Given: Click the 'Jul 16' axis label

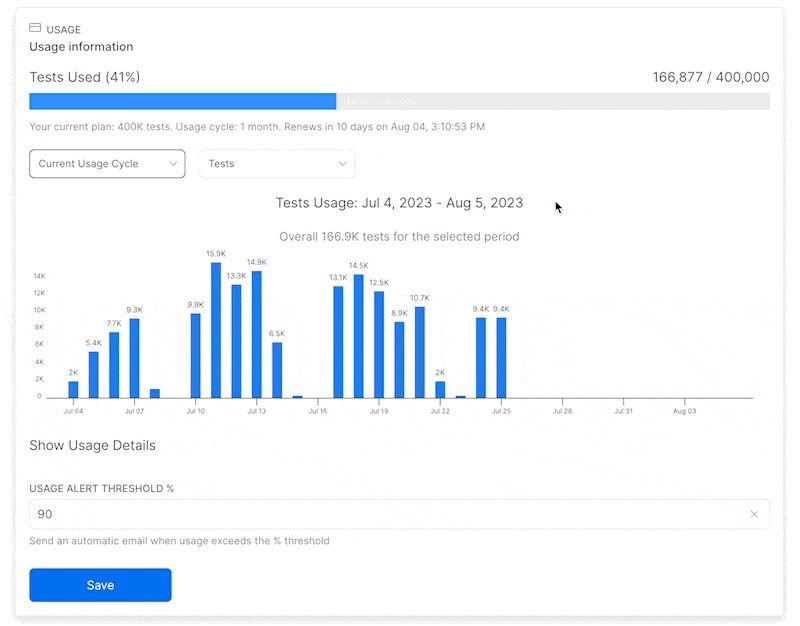Looking at the screenshot, I should tap(317, 411).
